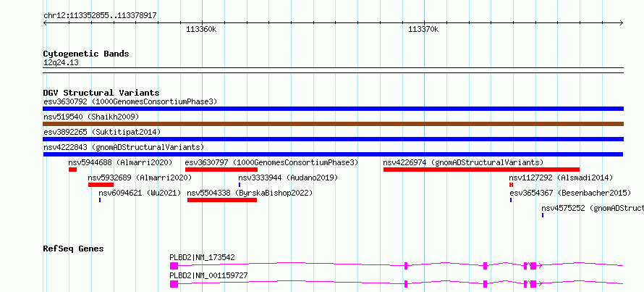
Task: Select the blue esv3630792 variant bar
Action: 333,109
